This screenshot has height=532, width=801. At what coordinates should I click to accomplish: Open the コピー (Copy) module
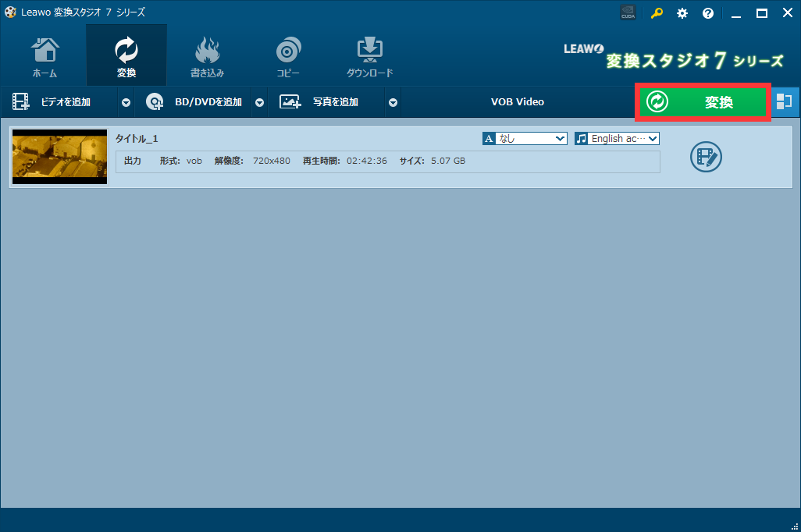tap(288, 55)
